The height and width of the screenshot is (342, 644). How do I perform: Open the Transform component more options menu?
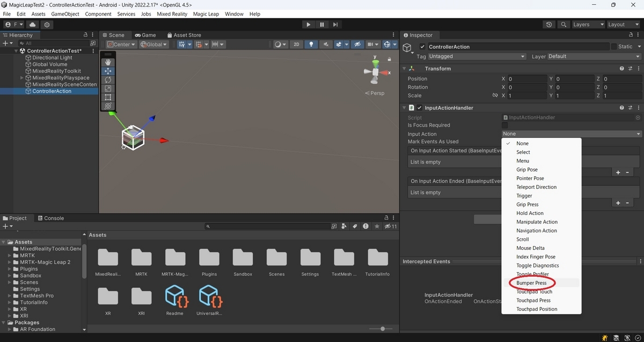coord(638,69)
